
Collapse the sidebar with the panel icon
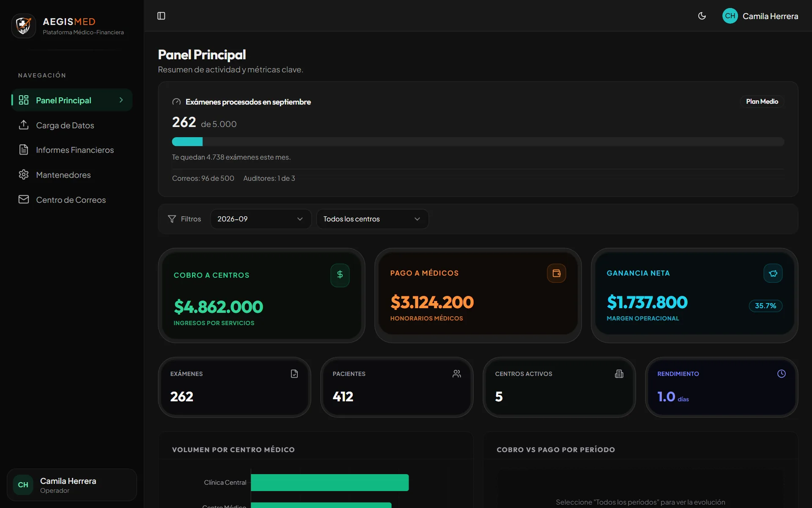point(161,16)
